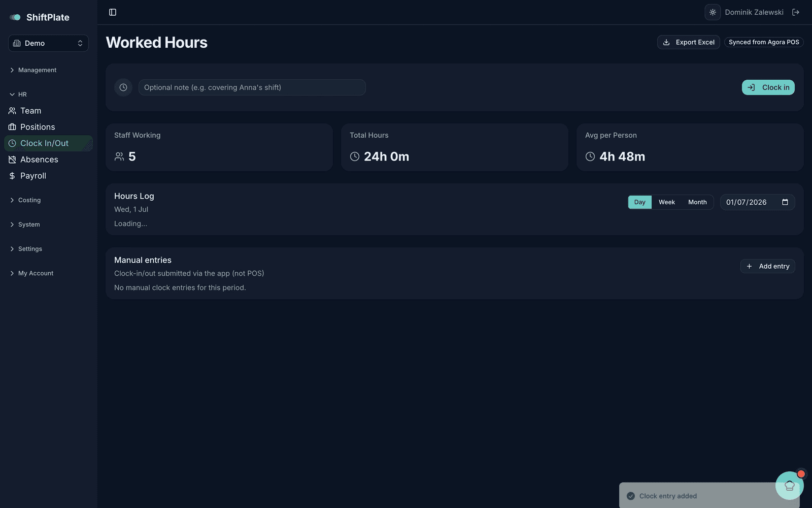Click the Clock in button

[x=768, y=87]
